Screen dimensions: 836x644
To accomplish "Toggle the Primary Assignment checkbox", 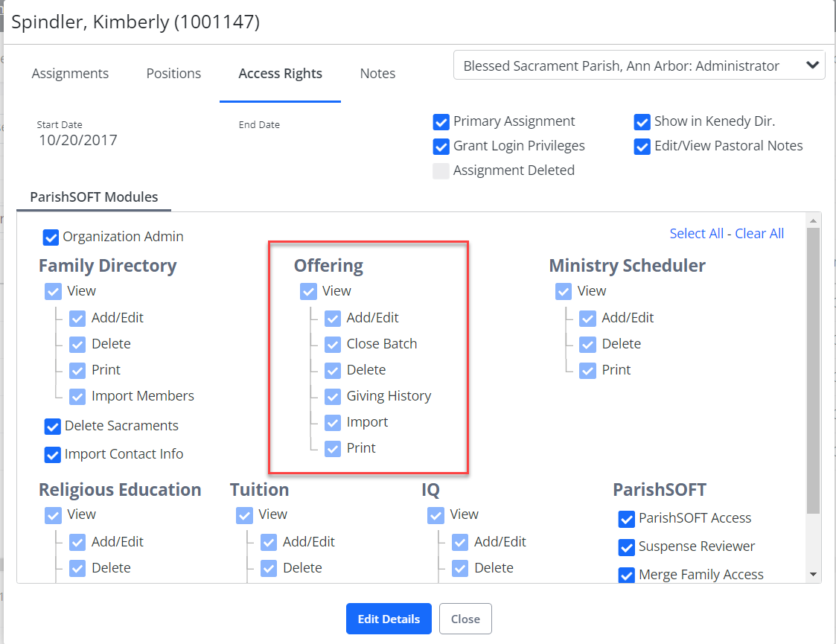I will click(x=441, y=121).
